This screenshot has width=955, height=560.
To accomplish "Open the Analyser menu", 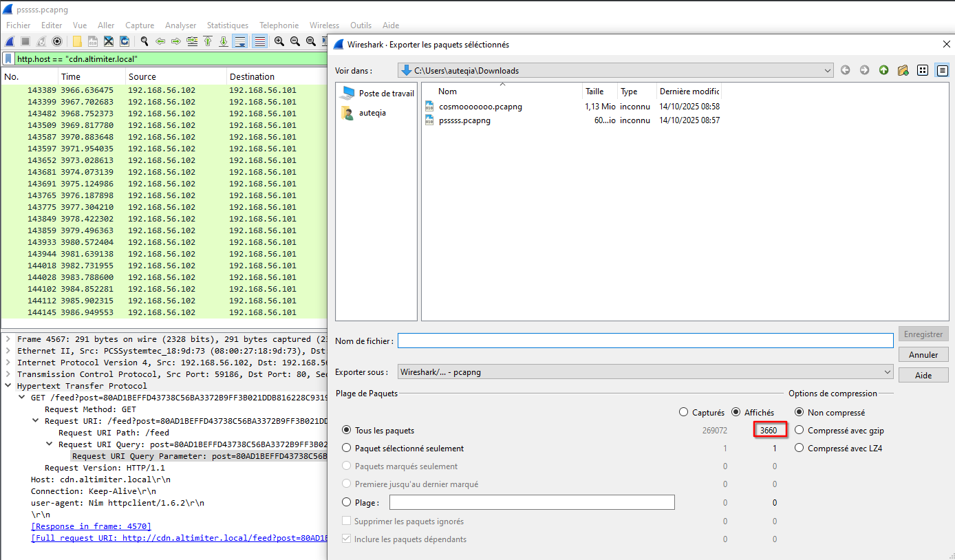I will (180, 25).
